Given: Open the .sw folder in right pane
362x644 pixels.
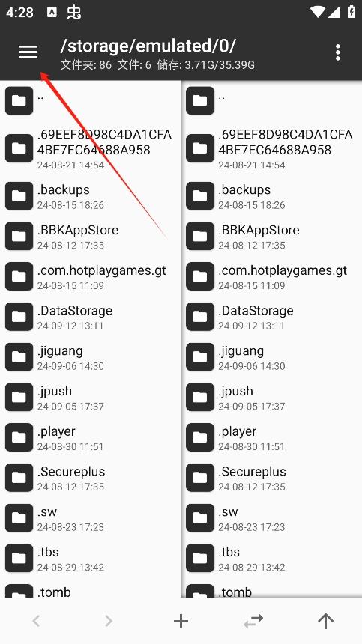Looking at the screenshot, I should coord(271,518).
